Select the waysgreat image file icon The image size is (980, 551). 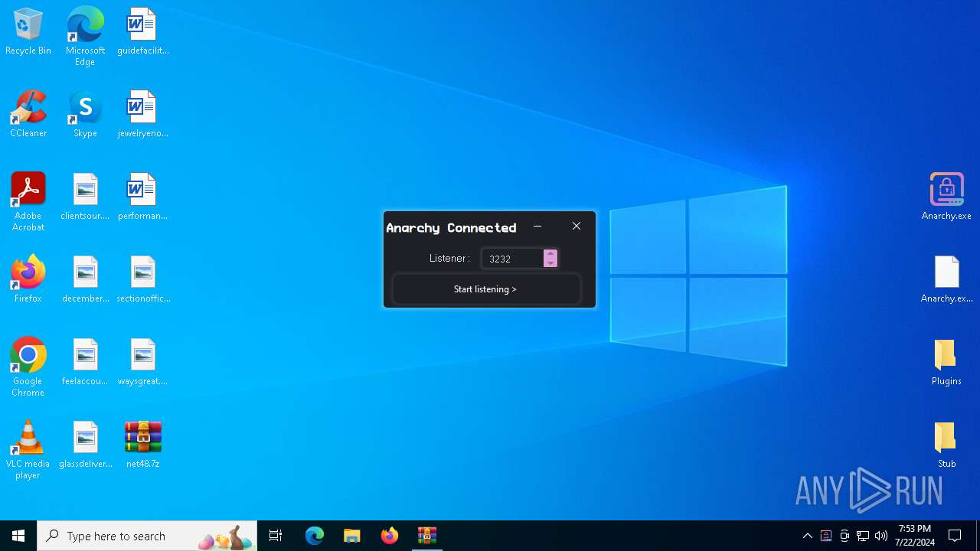pos(142,363)
